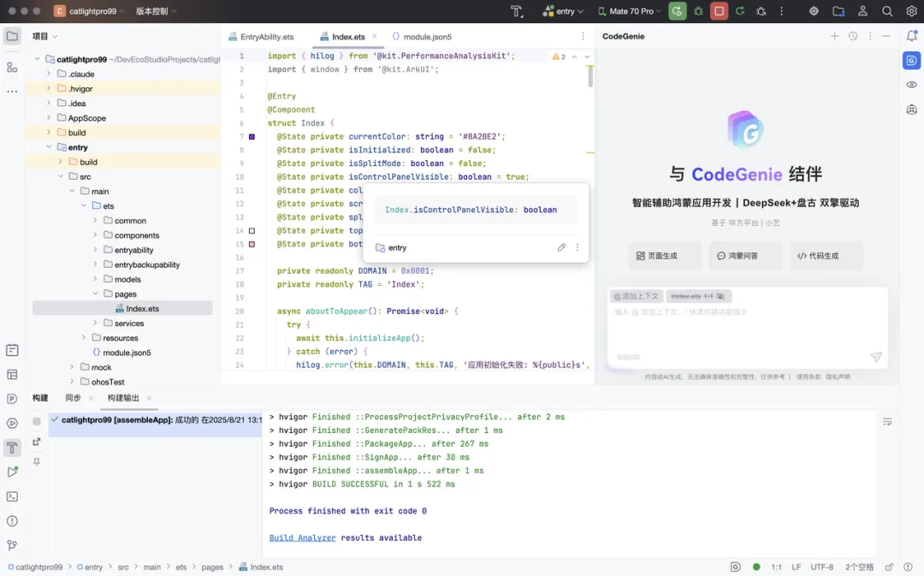Toggle soft-wrap in build output
Viewport: 924px width, 576px height.
click(887, 422)
